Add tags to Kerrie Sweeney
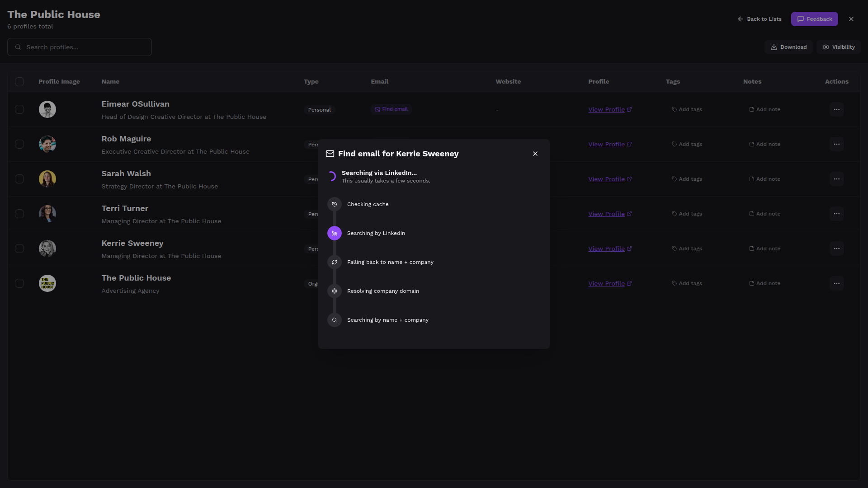Image resolution: width=868 pixels, height=488 pixels. [687, 249]
